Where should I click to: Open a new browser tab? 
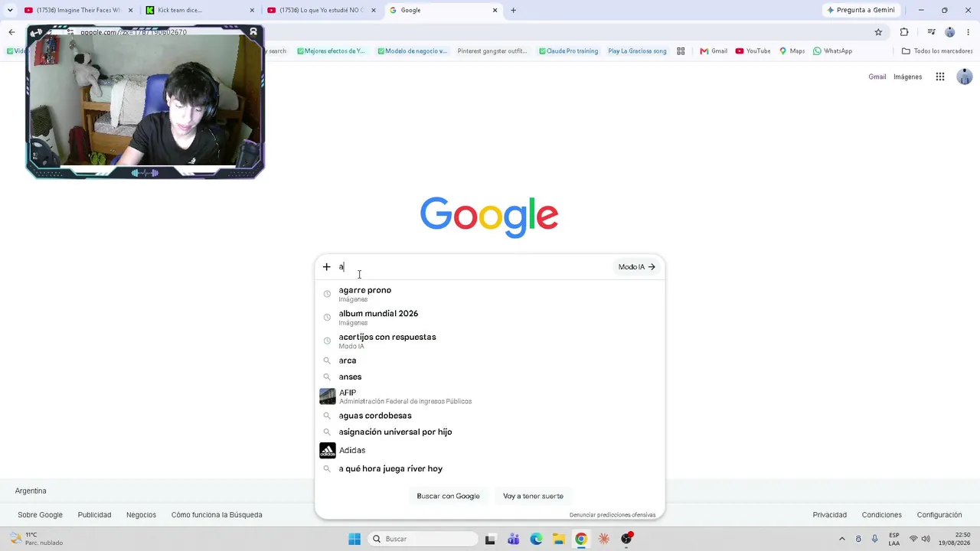pos(513,10)
